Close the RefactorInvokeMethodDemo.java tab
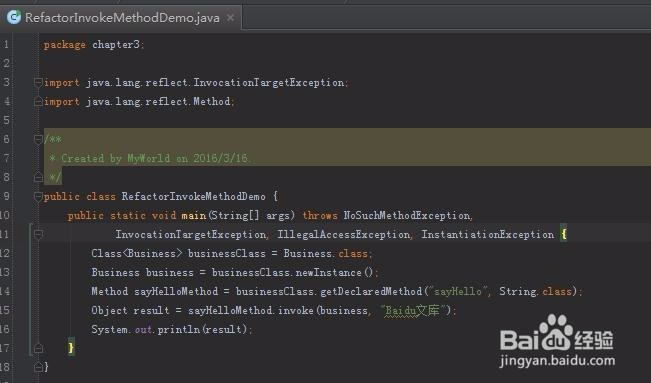 230,17
